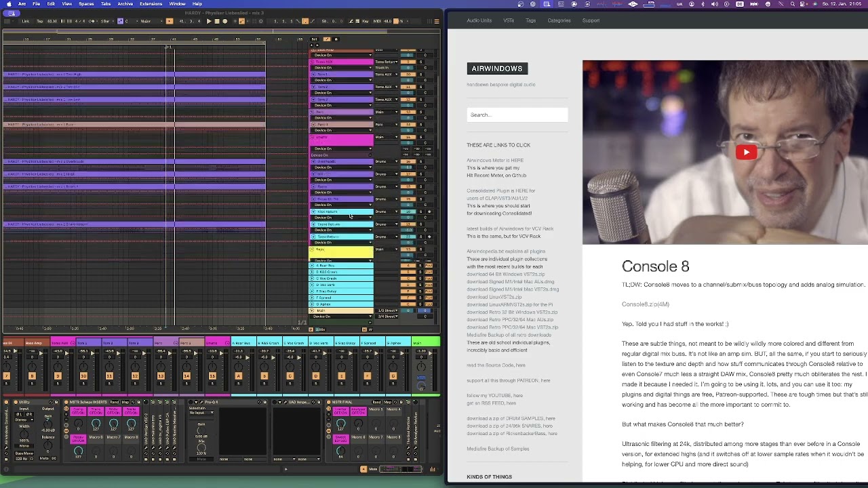
Task: Open the Console8.zip download link
Action: (x=645, y=304)
